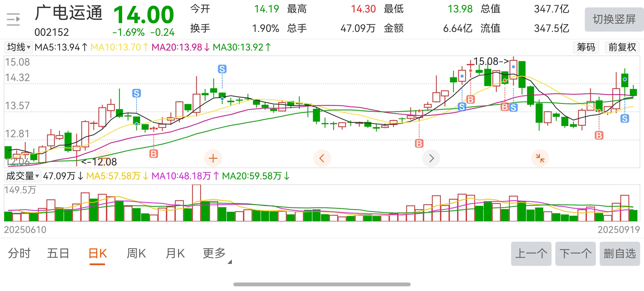The image size is (644, 291).
Task: Tap the 金额 value 6.64亿
Action: tap(458, 28)
